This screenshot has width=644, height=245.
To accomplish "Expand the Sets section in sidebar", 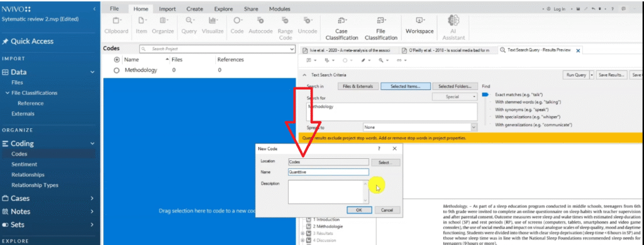I will [x=92, y=225].
